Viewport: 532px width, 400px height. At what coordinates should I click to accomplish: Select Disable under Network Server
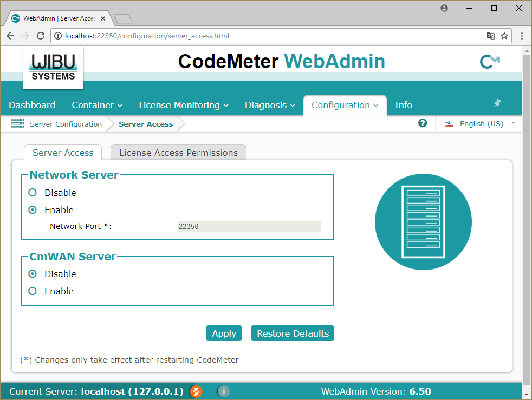point(33,193)
